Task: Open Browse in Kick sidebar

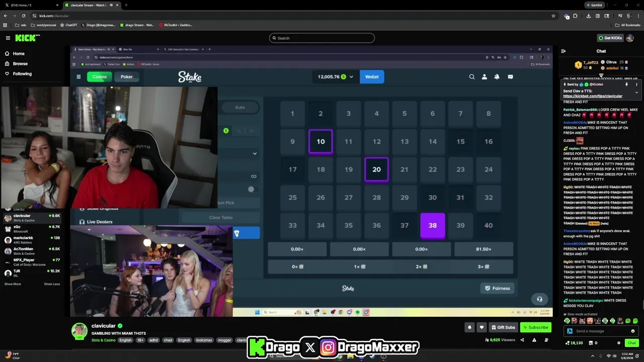Action: [20, 63]
